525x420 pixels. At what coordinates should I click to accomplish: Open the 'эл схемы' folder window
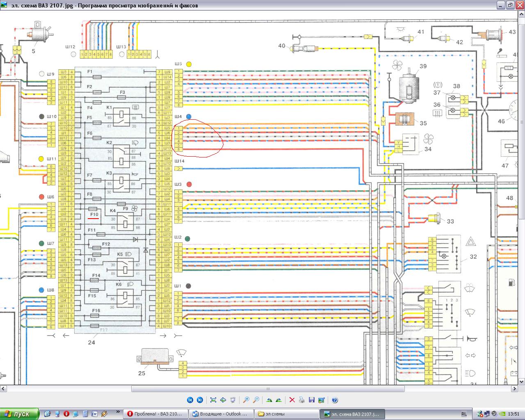click(286, 414)
